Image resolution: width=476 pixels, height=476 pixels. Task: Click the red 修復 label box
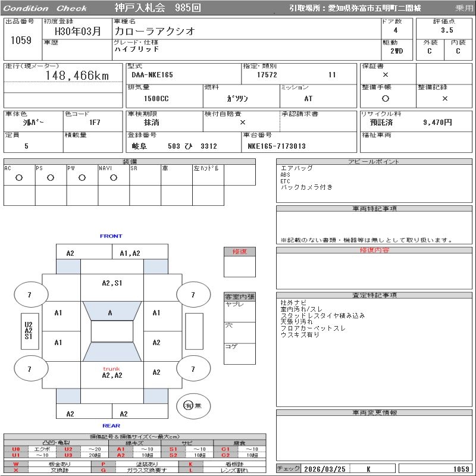pyautogui.click(x=239, y=252)
